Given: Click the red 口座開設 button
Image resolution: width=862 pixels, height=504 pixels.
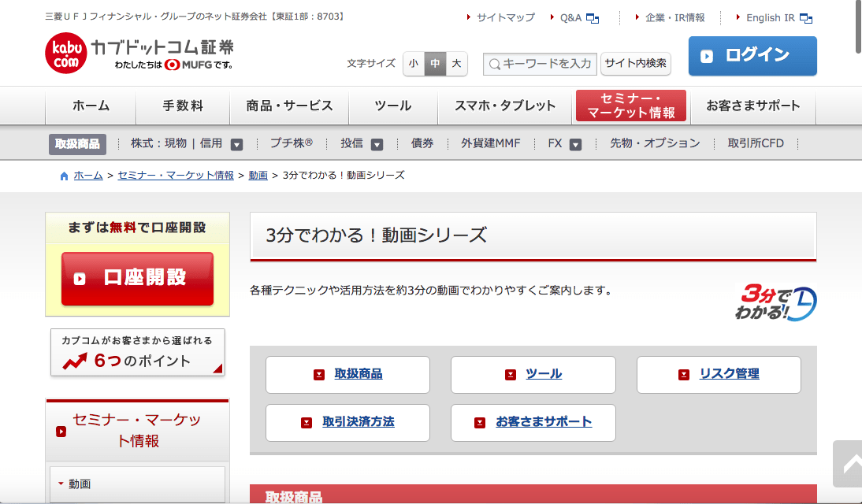Looking at the screenshot, I should pos(137,278).
